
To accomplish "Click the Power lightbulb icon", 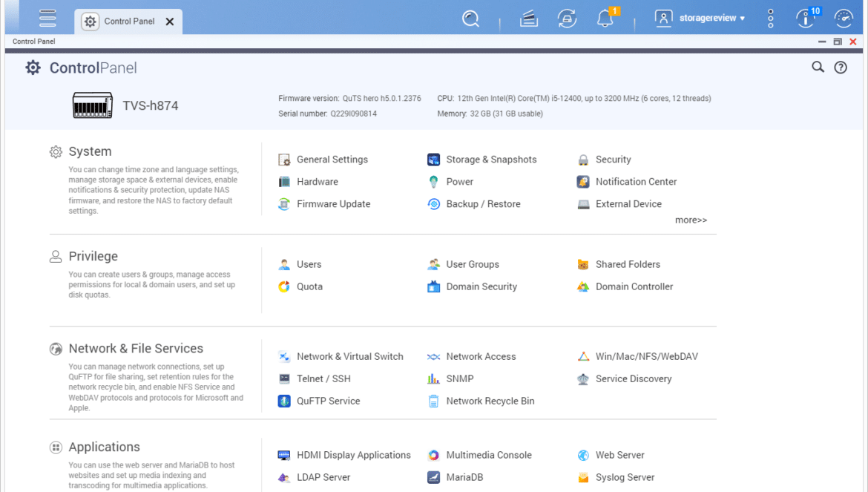I will click(433, 182).
